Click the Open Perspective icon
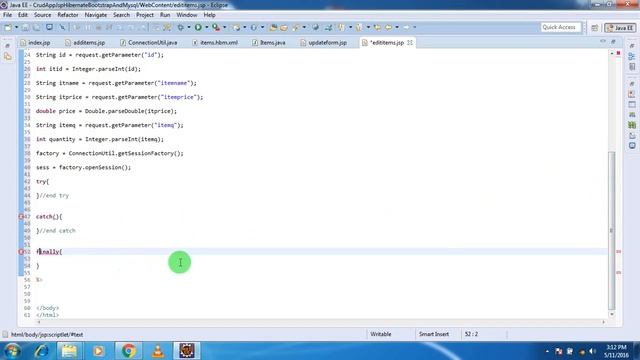The width and height of the screenshot is (640, 360). tap(595, 28)
